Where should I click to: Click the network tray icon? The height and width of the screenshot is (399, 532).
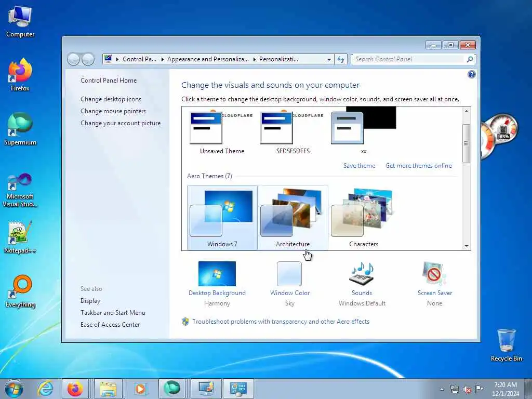[x=454, y=389]
